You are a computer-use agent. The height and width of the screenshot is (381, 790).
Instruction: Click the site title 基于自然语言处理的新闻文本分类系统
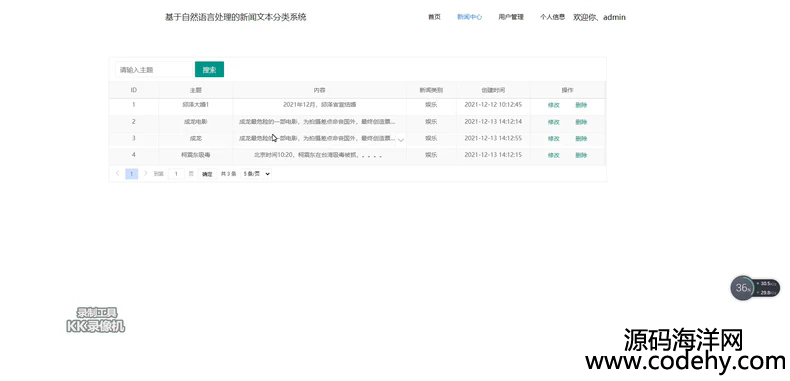click(235, 17)
